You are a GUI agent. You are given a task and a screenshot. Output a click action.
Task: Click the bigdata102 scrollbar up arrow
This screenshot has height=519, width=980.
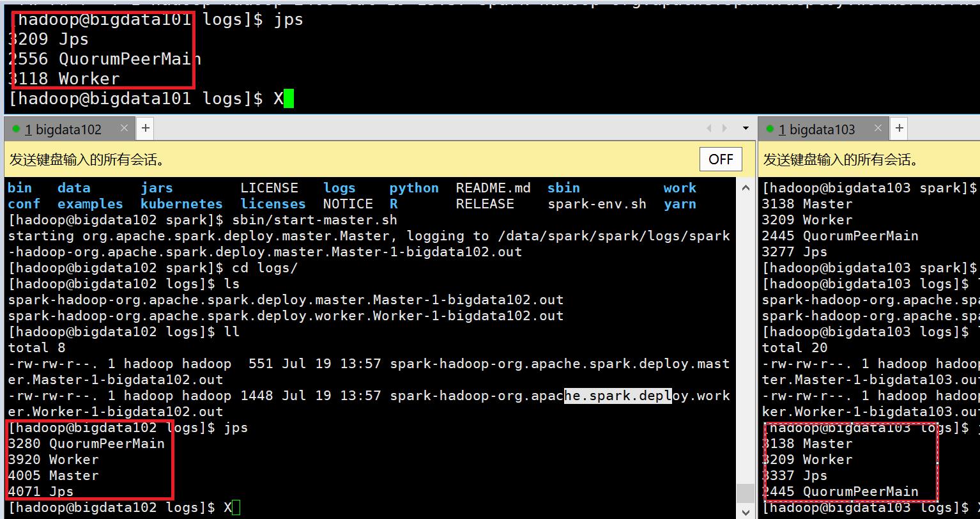point(745,187)
